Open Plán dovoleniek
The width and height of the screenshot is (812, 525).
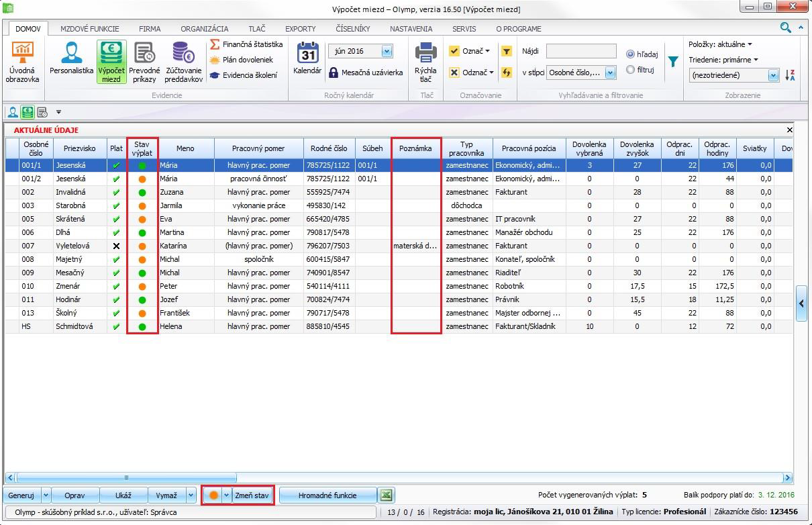(x=242, y=60)
